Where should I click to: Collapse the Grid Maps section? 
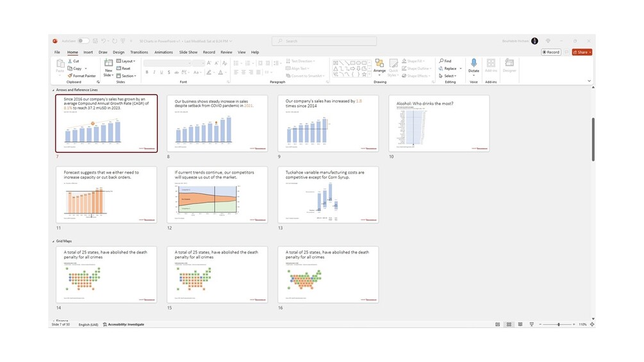53,242
